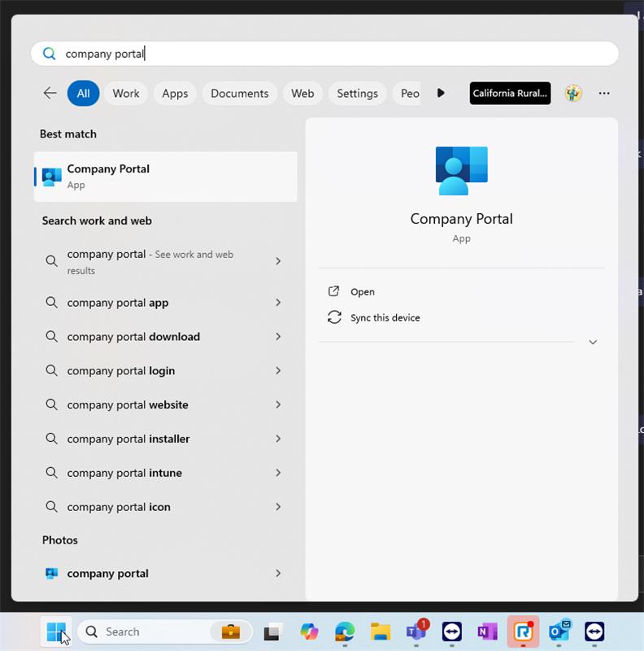
Task: Expand chevron beside 'company portal app'
Action: click(278, 302)
